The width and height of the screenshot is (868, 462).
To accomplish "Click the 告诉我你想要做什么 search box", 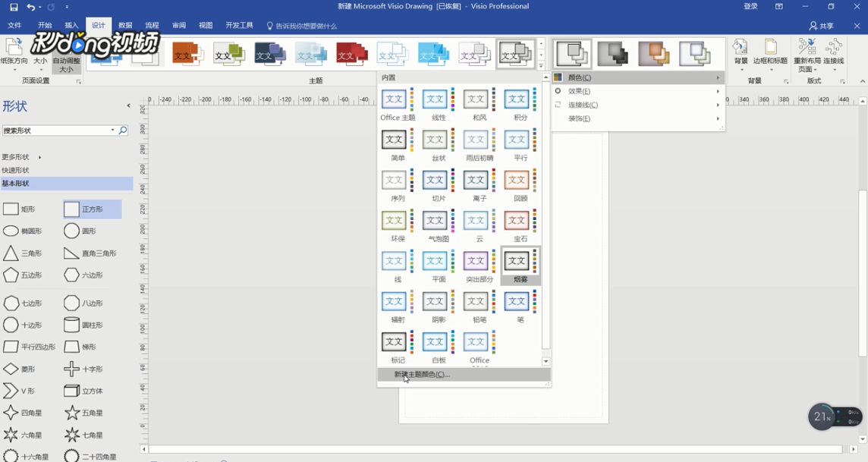I will coord(302,26).
